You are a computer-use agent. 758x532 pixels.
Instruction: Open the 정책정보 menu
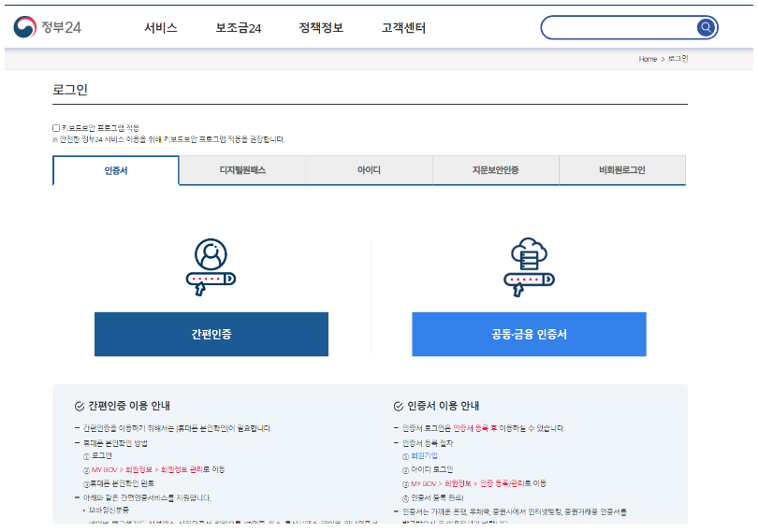[321, 28]
